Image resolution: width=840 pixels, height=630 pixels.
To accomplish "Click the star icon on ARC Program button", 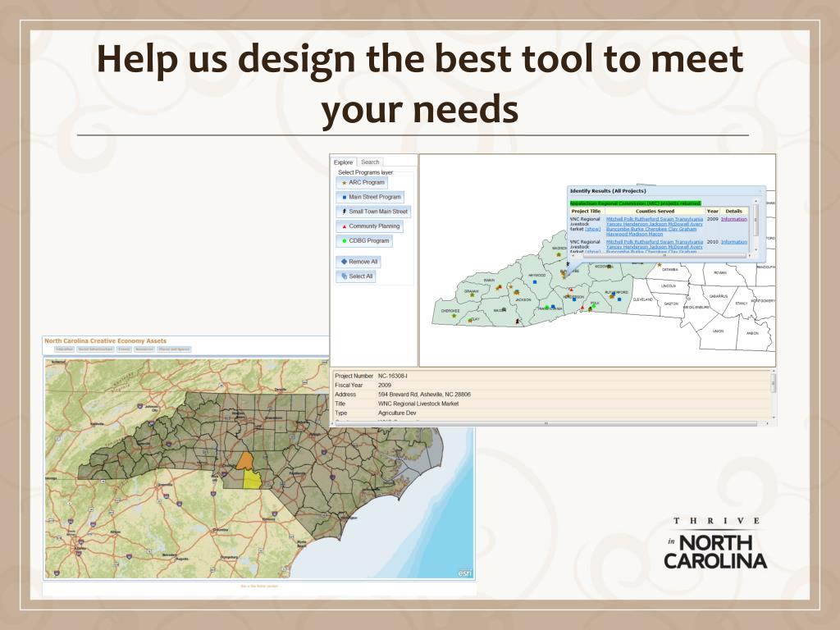I will pyautogui.click(x=344, y=183).
